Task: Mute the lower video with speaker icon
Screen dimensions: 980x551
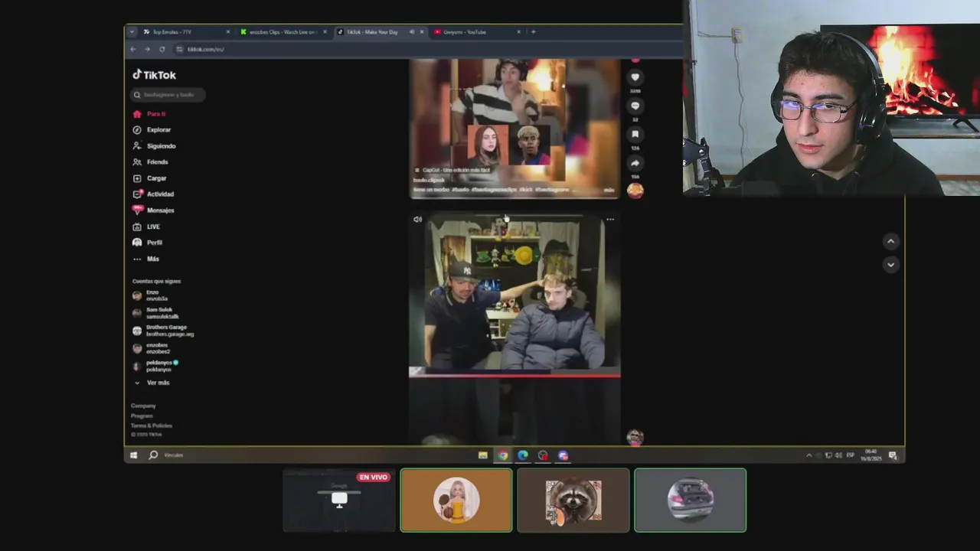Action: click(417, 220)
